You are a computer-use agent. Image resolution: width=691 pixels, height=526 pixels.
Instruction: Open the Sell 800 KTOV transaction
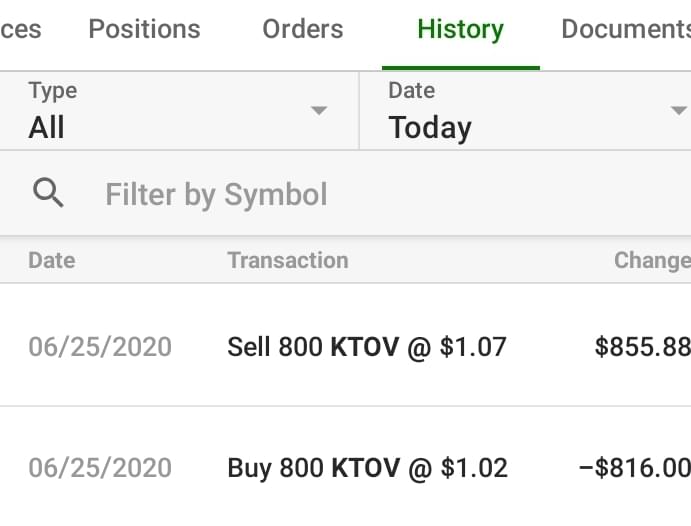coord(367,347)
